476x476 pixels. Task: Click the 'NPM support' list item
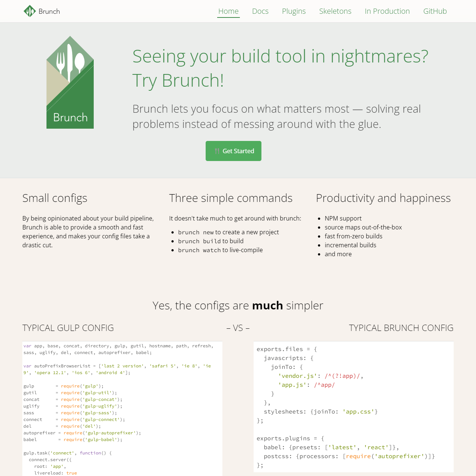[343, 218]
